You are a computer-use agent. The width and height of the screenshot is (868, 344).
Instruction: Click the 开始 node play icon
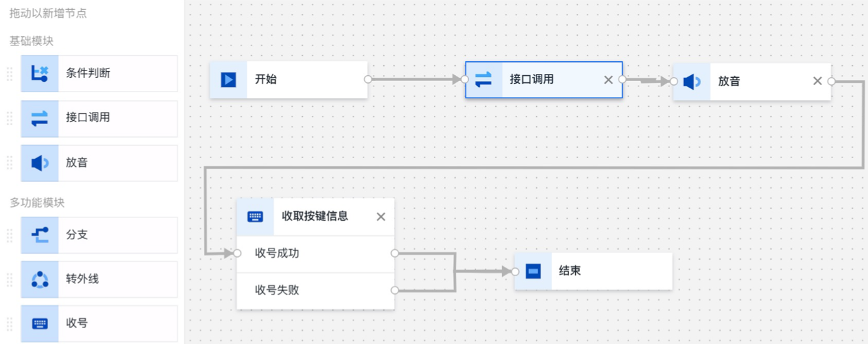pos(228,80)
